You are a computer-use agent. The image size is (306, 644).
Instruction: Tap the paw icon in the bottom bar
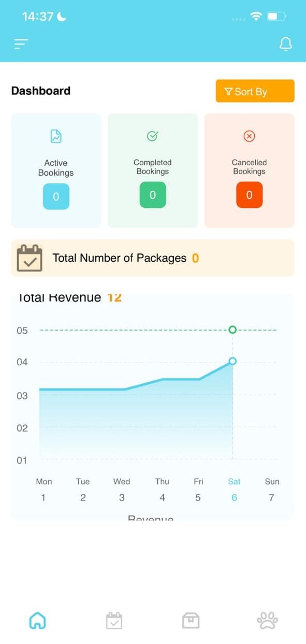point(267,620)
